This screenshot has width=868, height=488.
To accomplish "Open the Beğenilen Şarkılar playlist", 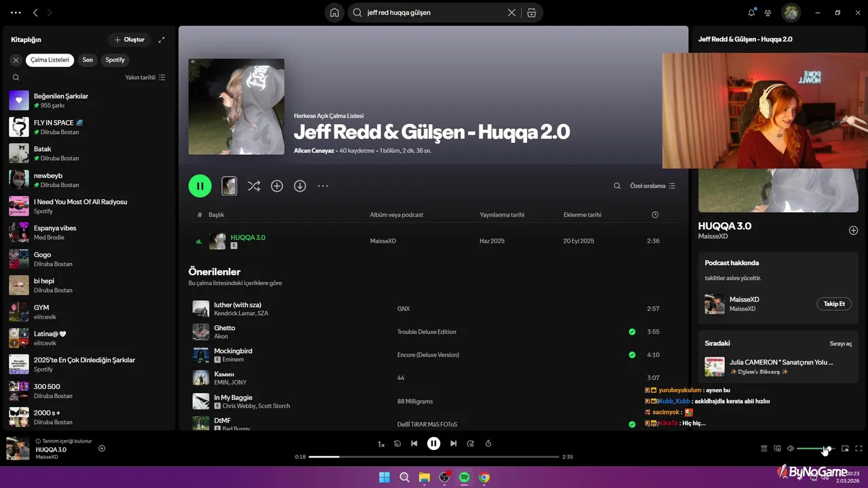I will point(88,100).
